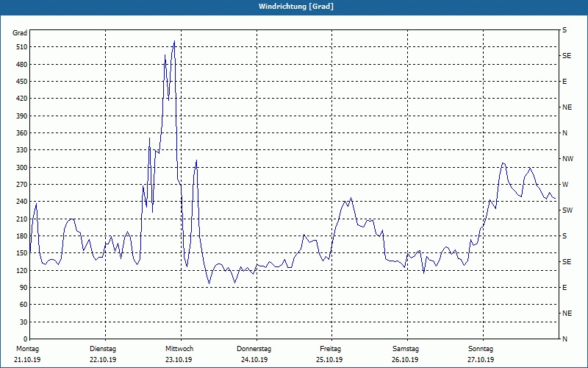Pick the date 23.10.19
This screenshot has height=368, width=588.
pos(179,360)
